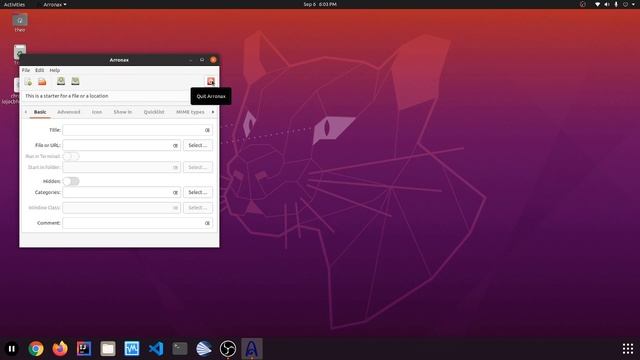Switch to the Advanced tab

point(69,112)
